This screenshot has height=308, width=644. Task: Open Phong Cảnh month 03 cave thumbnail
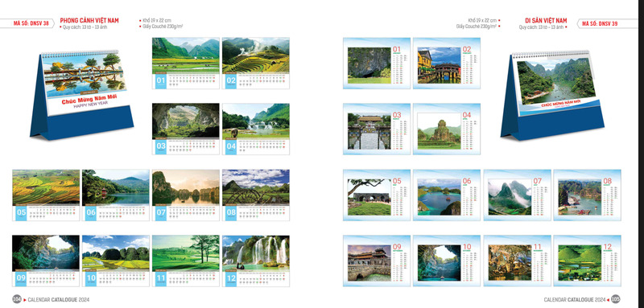point(186,129)
